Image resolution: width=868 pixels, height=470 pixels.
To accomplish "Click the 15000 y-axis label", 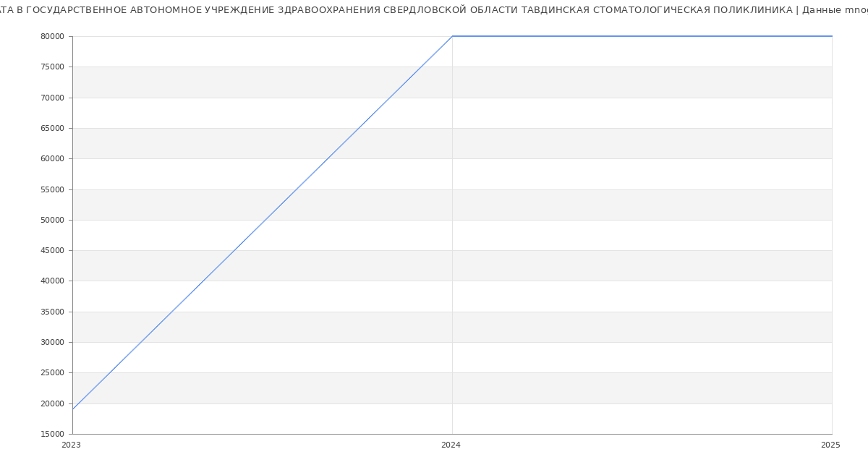I will pos(52,434).
